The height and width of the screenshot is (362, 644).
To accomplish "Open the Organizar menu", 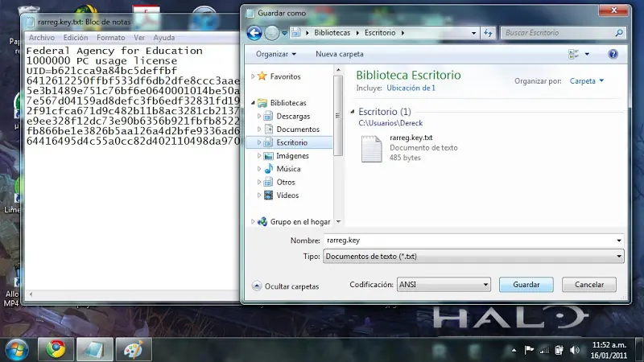I will tap(275, 54).
